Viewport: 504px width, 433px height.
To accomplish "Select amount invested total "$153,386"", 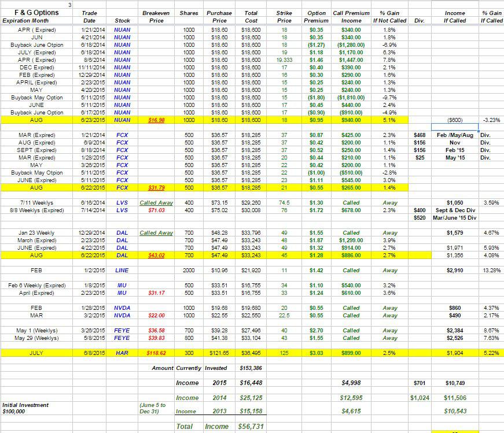I will [251, 368].
